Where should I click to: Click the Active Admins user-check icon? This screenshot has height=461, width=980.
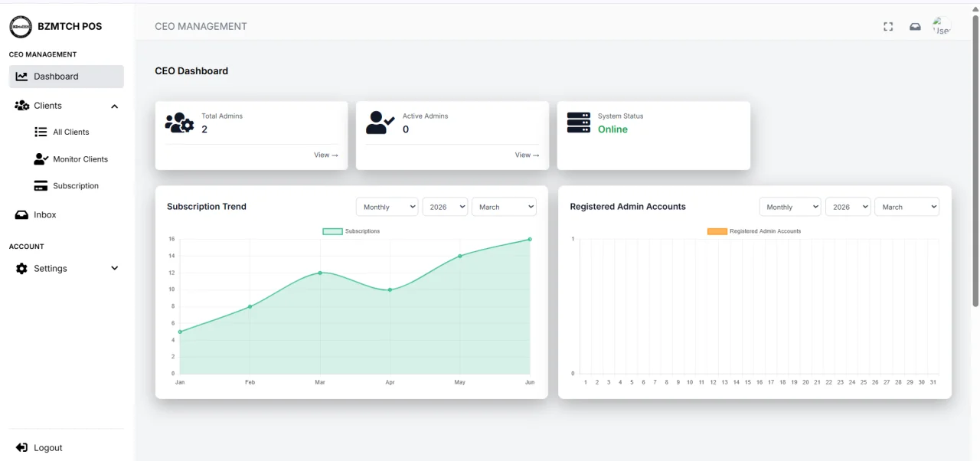tap(380, 123)
